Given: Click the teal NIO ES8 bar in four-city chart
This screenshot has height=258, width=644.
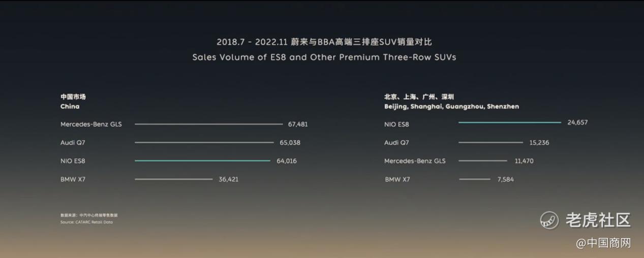Looking at the screenshot, I should 509,122.
